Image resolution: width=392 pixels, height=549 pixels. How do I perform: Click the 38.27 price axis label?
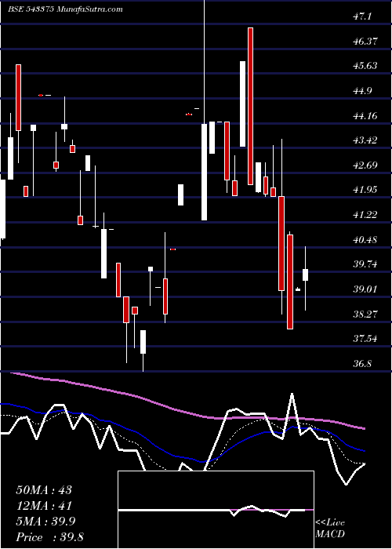[x=365, y=314]
